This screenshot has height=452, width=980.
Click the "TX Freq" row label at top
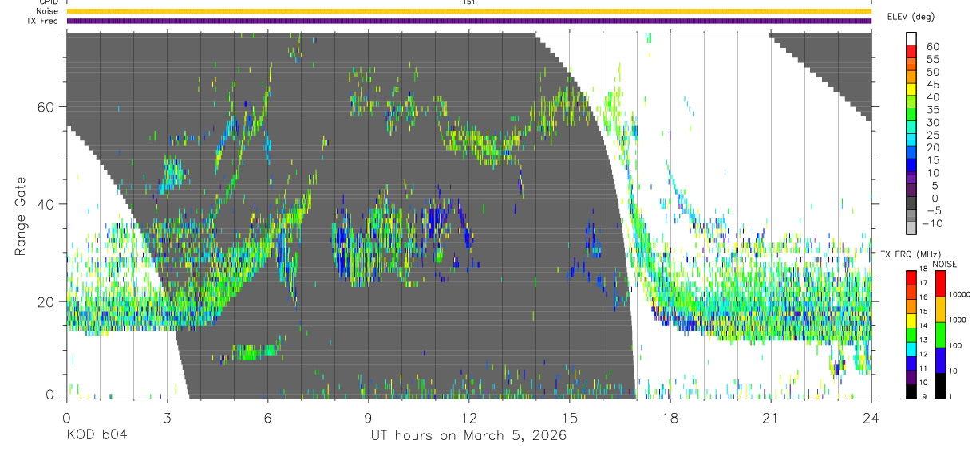pyautogui.click(x=42, y=21)
